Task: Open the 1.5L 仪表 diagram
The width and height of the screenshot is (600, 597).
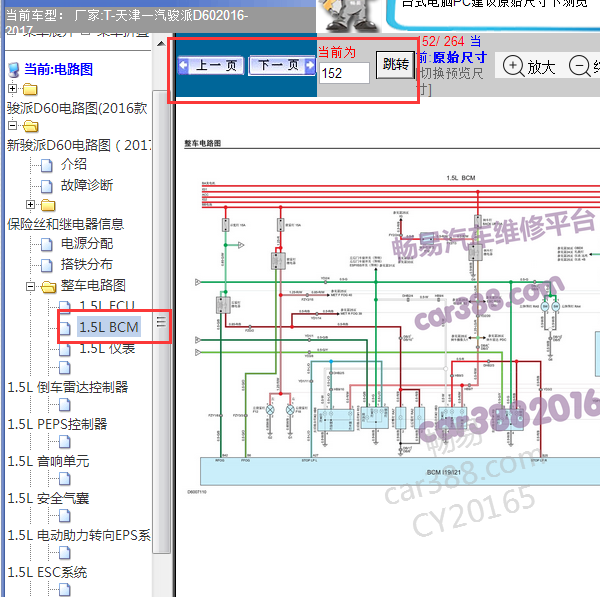Action: tap(107, 347)
